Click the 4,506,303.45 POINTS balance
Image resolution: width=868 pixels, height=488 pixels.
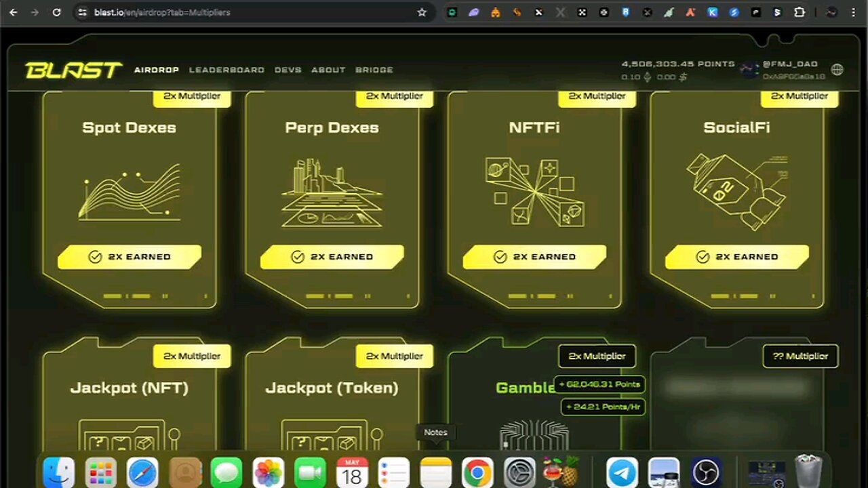[x=678, y=64]
